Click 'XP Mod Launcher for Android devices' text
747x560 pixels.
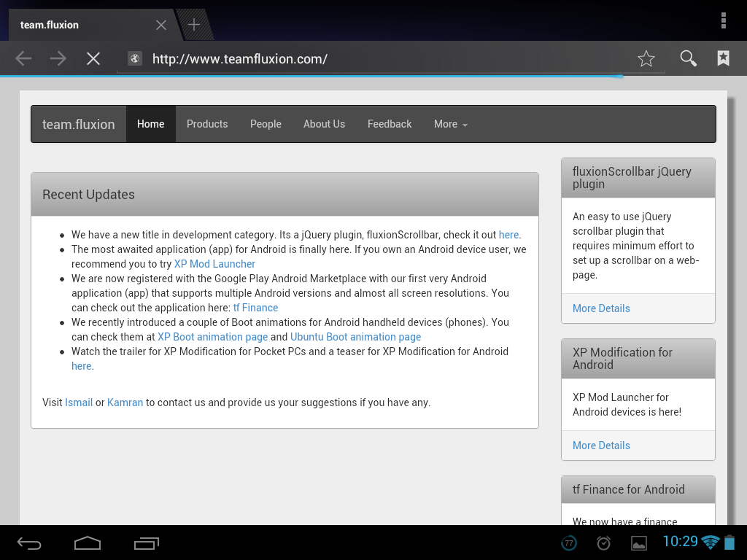(x=627, y=404)
